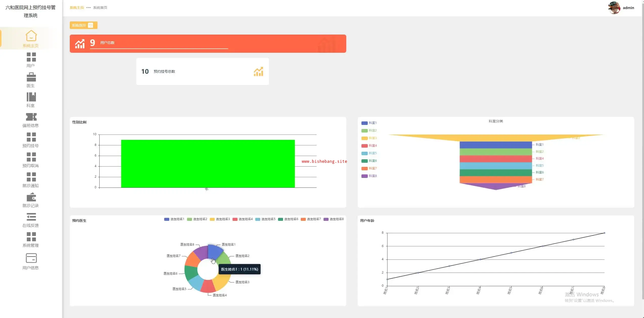Click the green 男 bar in chart
The height and width of the screenshot is (318, 644).
point(208,164)
